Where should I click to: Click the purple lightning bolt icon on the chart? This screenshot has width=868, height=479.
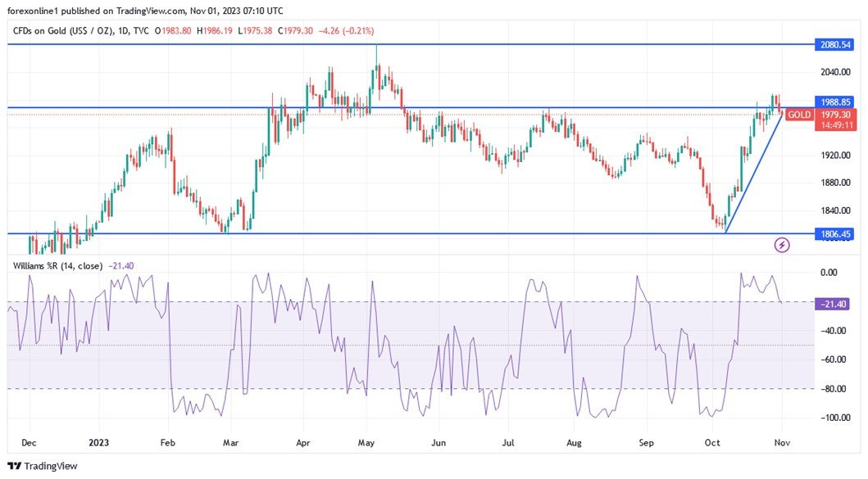(x=781, y=244)
